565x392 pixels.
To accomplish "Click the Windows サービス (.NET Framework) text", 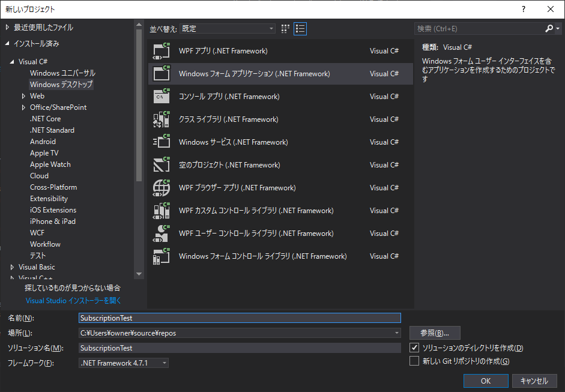I will click(233, 142).
